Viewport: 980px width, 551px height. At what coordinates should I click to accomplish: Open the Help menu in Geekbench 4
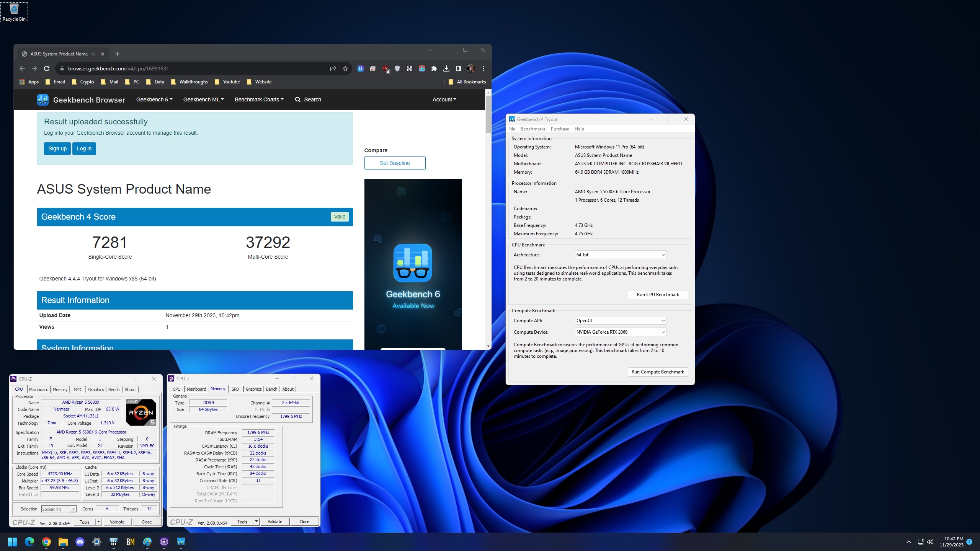click(x=579, y=129)
